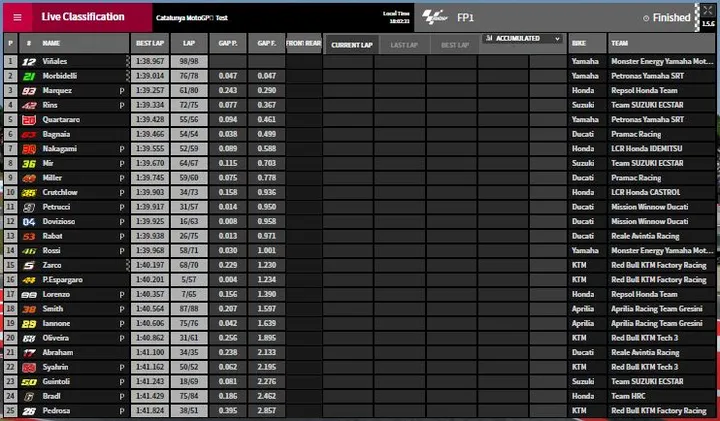The width and height of the screenshot is (720, 421).
Task: Click Oliveira rider number 88 badge
Action: tap(29, 338)
